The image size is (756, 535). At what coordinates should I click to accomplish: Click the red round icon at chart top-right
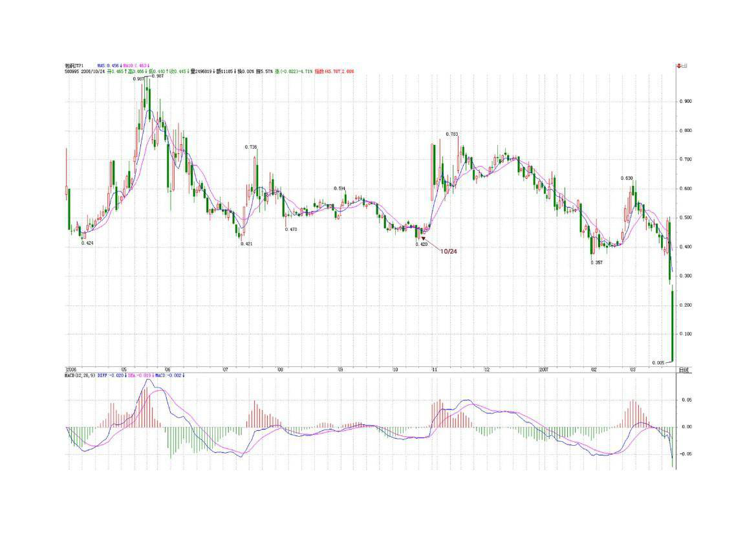tap(678, 66)
